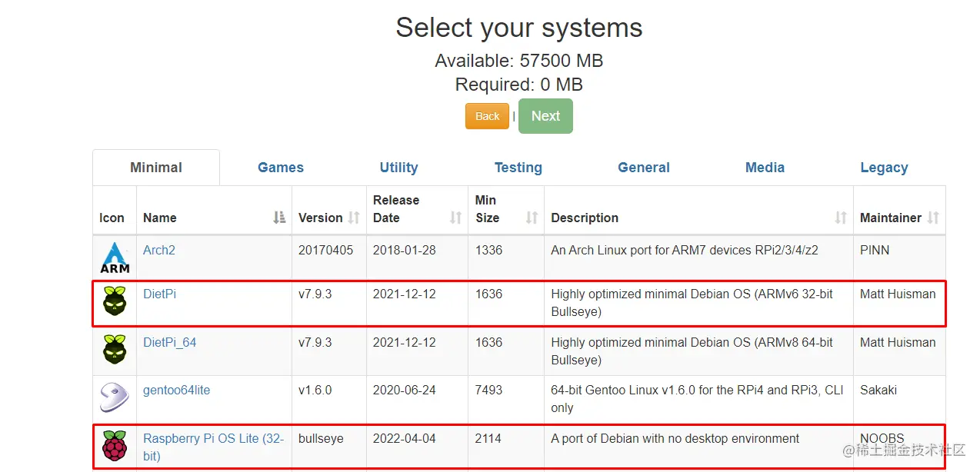
Task: Sort table by Min Size arrows
Action: click(x=532, y=218)
